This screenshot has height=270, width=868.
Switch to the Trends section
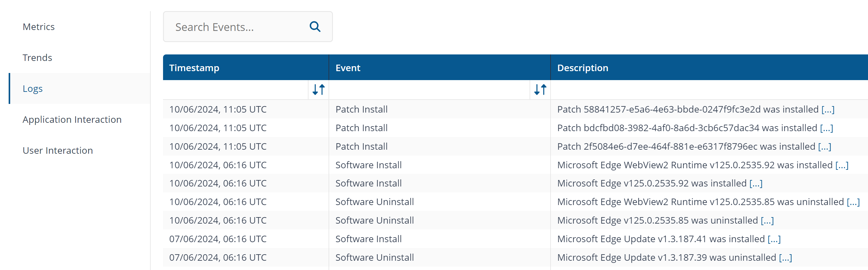coord(37,58)
